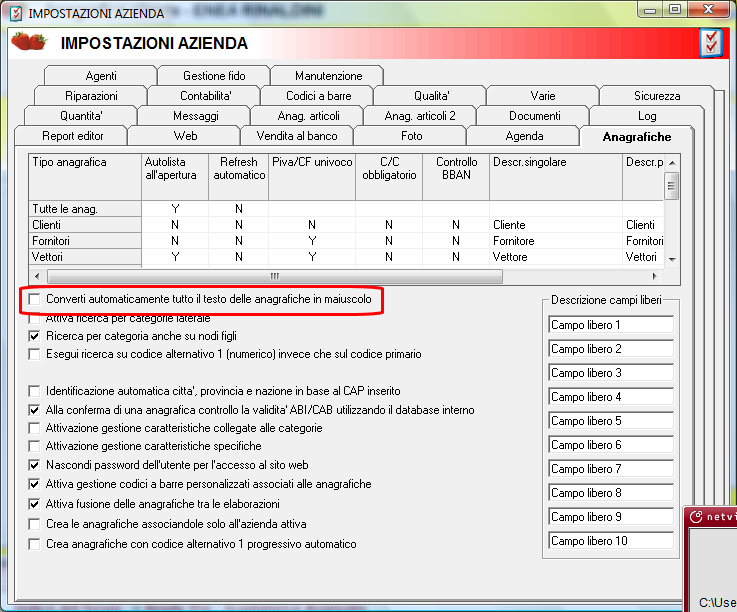Open the Log tab
737x612 pixels.
pyautogui.click(x=647, y=116)
